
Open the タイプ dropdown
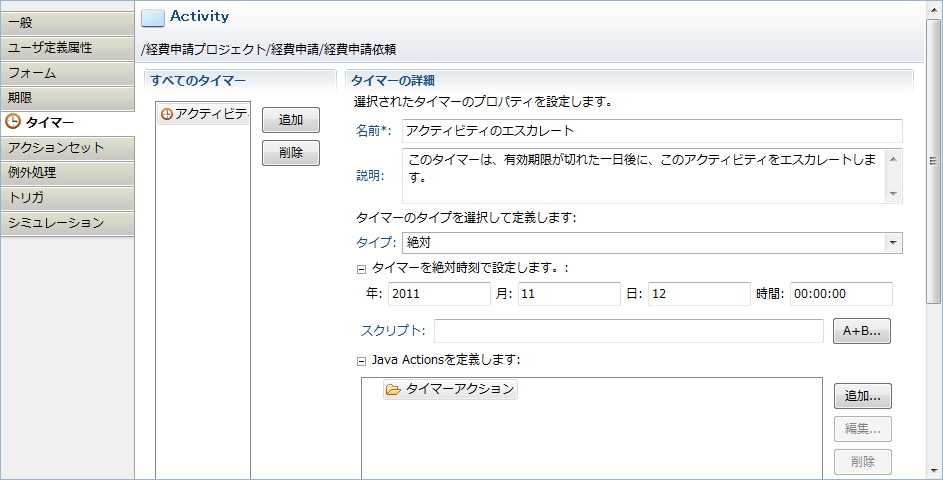(x=892, y=243)
